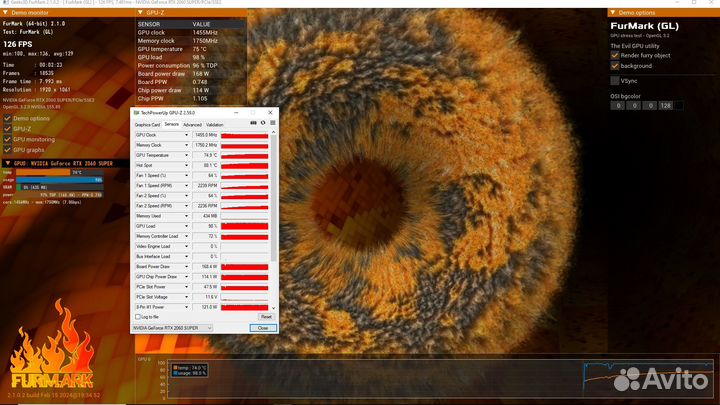
Task: Switch to the Graphics Card tab
Action: pos(147,125)
